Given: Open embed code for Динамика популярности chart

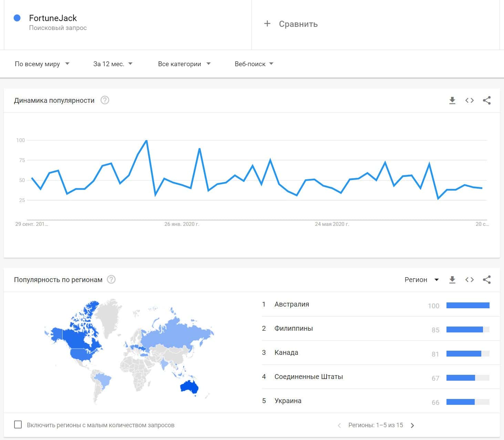Looking at the screenshot, I should tap(469, 100).
